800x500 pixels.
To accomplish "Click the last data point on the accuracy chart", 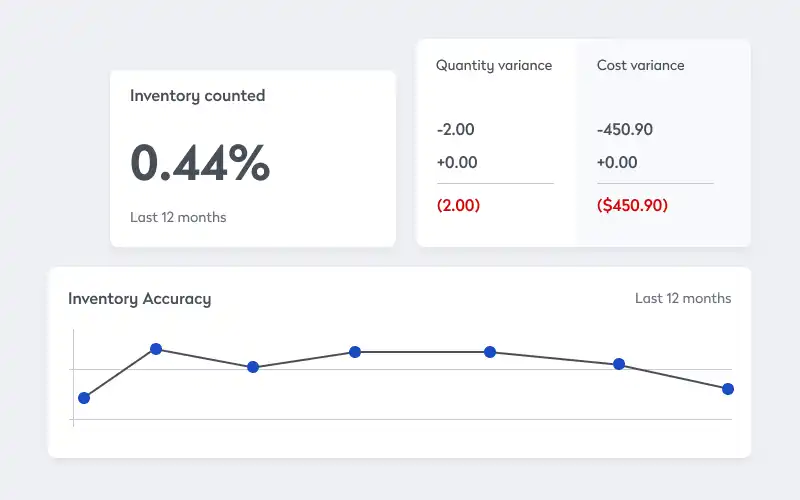I will [728, 389].
